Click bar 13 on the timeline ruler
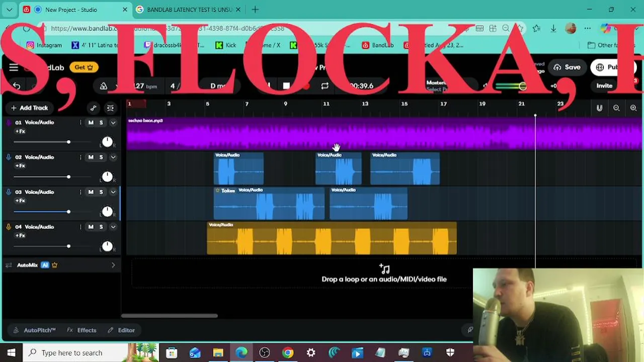Screen dimensions: 644x362 365,104
